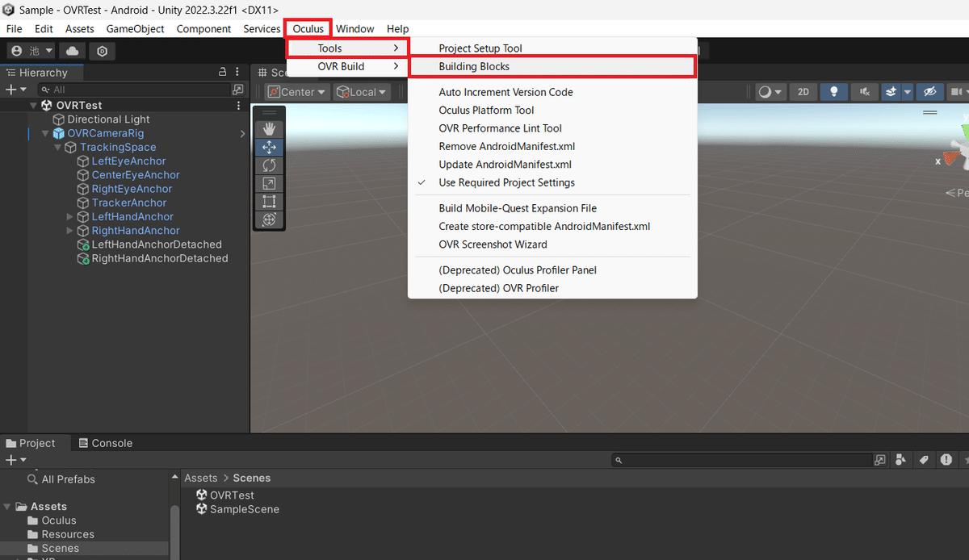Open the Window menu
969x560 pixels.
tap(354, 29)
